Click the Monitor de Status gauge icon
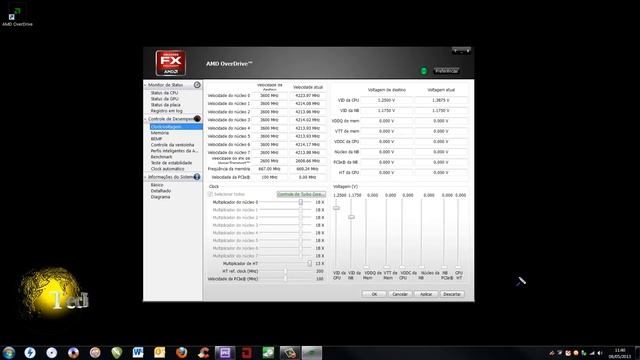 pyautogui.click(x=197, y=85)
